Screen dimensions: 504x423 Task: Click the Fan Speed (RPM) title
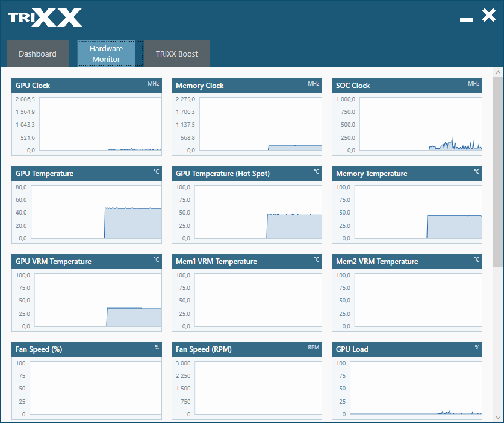(204, 349)
